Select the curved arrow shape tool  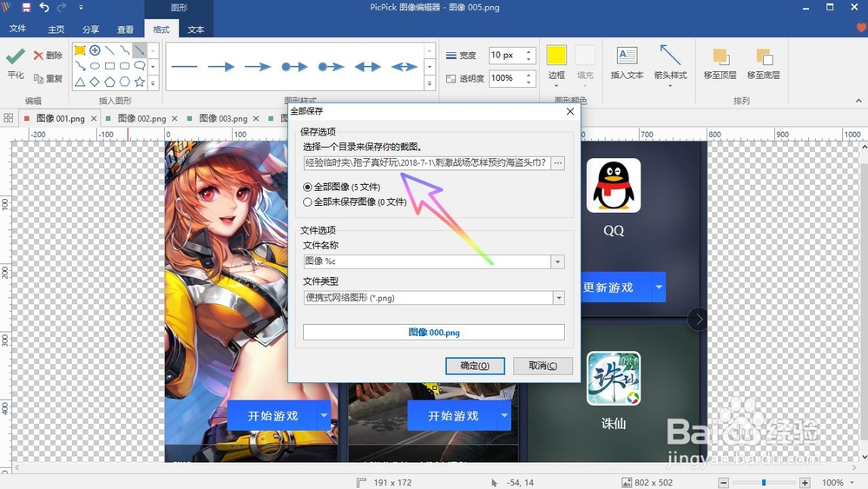pyautogui.click(x=80, y=66)
